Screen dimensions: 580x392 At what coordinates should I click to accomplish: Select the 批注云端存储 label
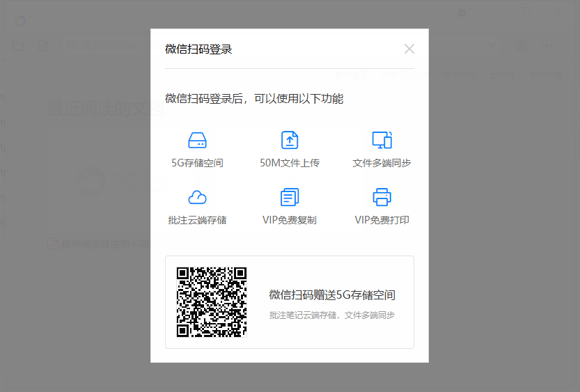pos(197,221)
